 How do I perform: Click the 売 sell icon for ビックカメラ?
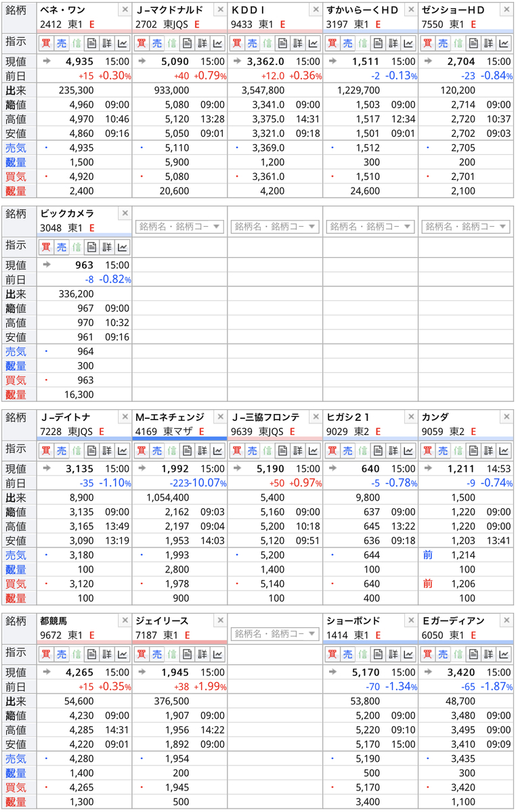point(62,248)
